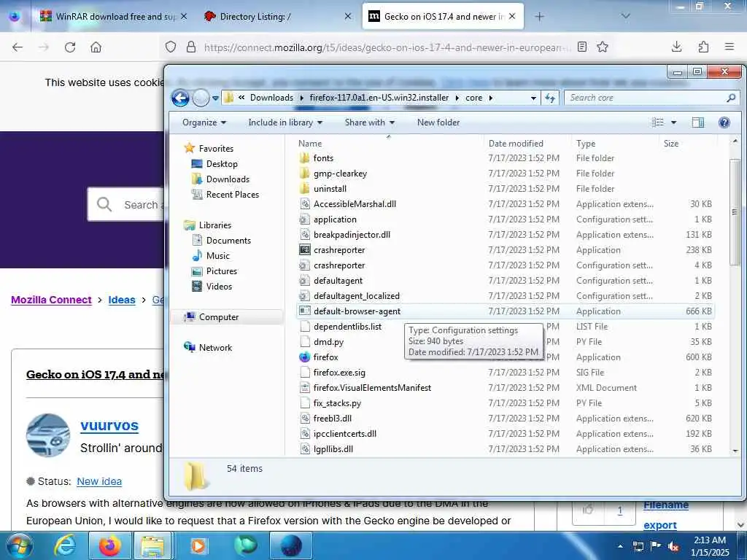
Task: Open Explorer recent locations dropdown
Action: (215, 98)
